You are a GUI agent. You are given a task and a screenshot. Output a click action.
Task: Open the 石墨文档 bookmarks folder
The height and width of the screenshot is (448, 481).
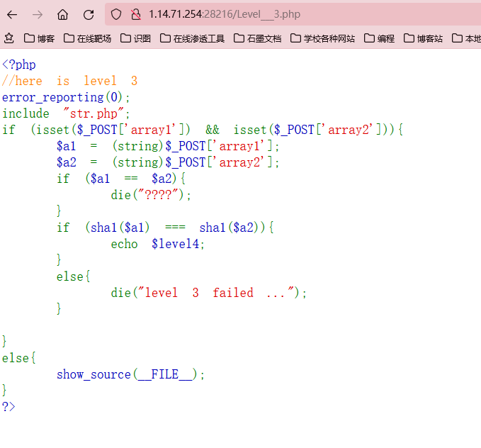click(258, 38)
